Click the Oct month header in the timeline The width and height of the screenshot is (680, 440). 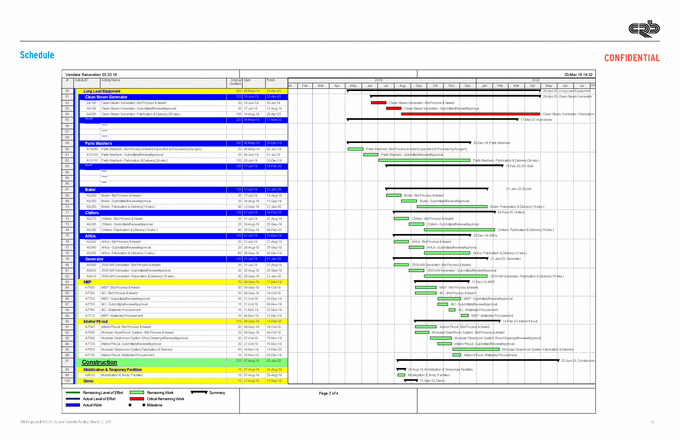pos(435,86)
